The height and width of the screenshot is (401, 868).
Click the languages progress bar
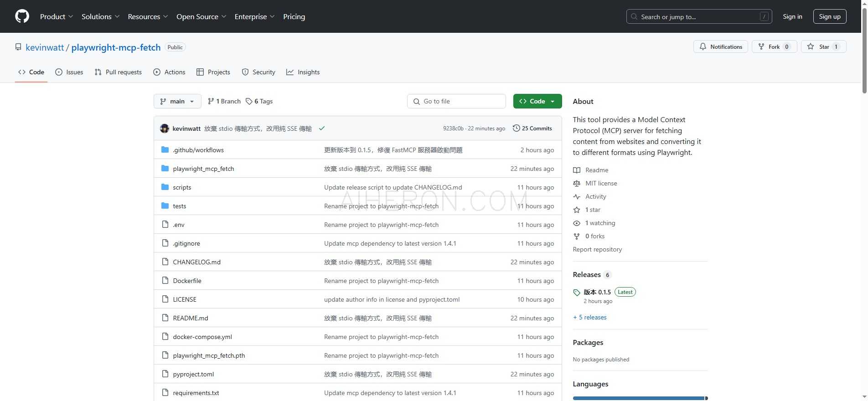[x=640, y=398]
